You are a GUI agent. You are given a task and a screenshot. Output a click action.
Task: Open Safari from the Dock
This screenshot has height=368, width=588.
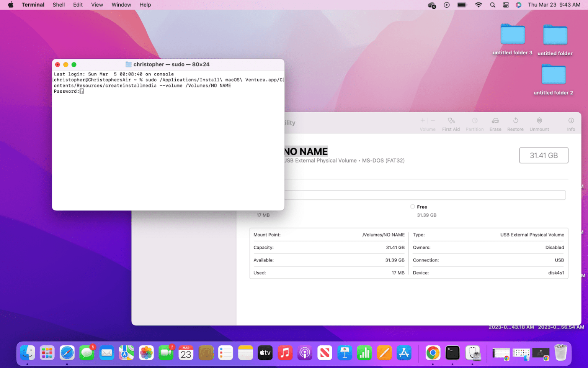click(x=67, y=353)
